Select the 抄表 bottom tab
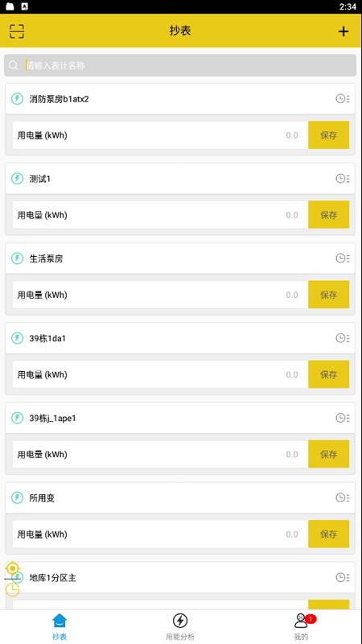Viewport: 362px width, 644px height. pyautogui.click(x=60, y=626)
